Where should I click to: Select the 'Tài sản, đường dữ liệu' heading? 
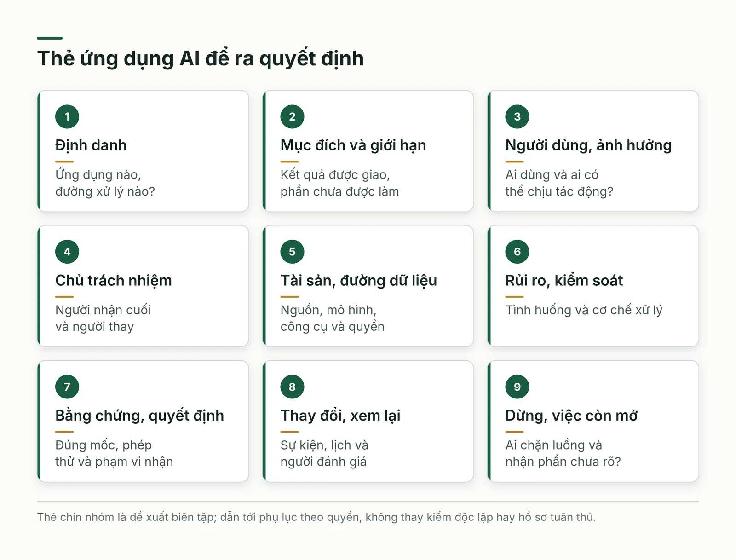click(359, 280)
